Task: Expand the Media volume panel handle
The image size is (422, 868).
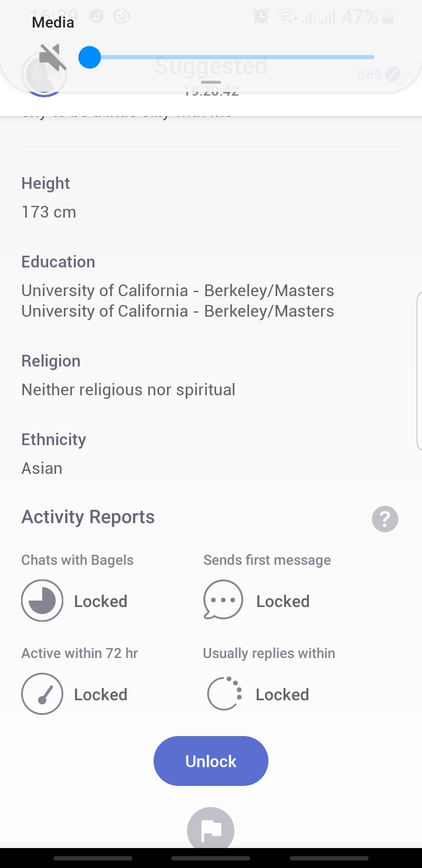Action: pyautogui.click(x=211, y=83)
